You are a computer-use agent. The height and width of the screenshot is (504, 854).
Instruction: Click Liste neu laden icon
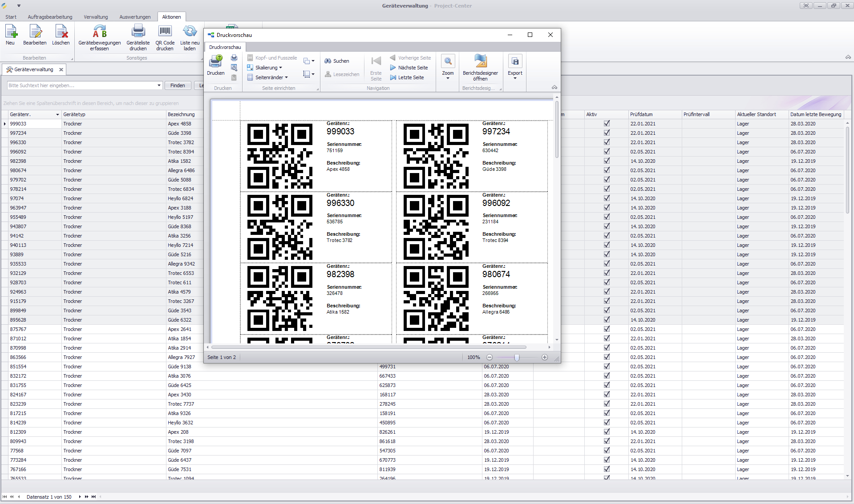[x=190, y=32]
